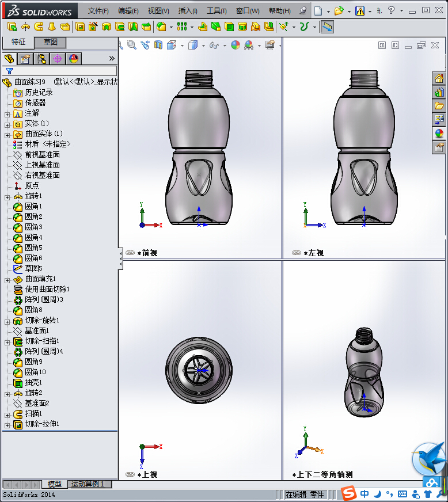
Task: Open the Section View tool
Action: [x=158, y=45]
